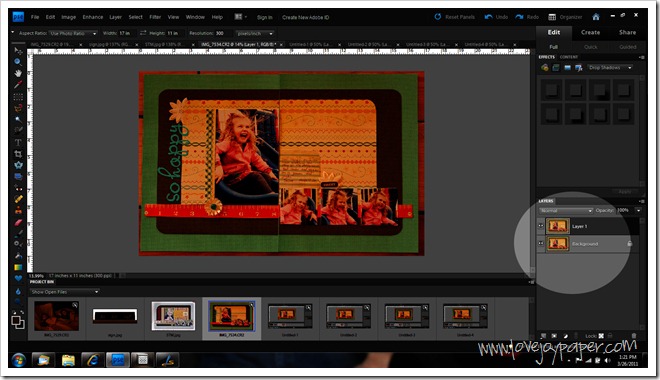The image size is (660, 380).
Task: Select the sign.jpg thumbnail in Project Bin
Action: pos(115,316)
